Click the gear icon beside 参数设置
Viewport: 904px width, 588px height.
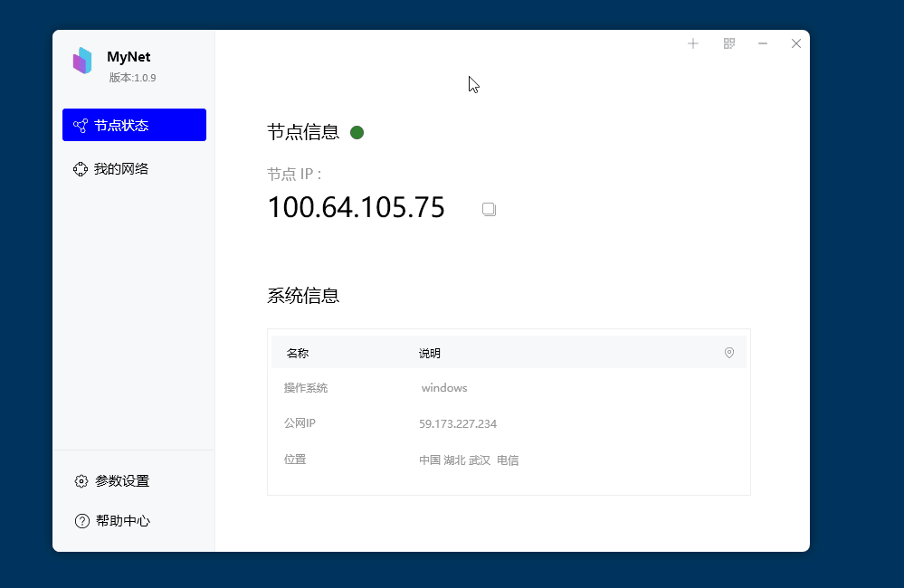(81, 481)
